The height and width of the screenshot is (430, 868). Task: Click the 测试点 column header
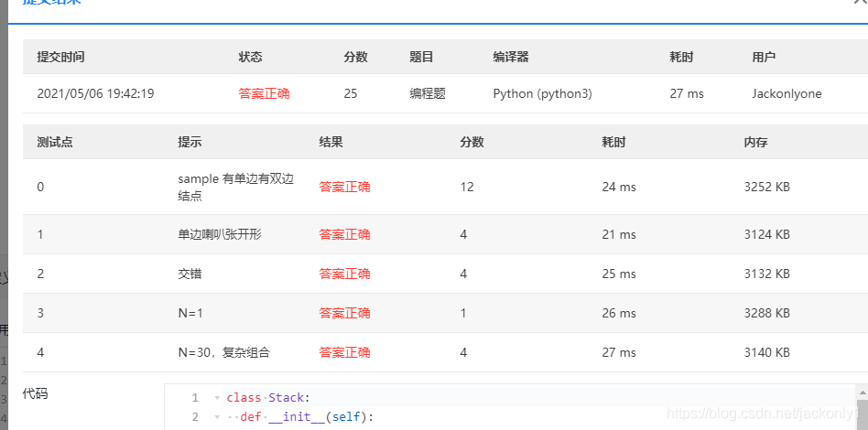55,142
